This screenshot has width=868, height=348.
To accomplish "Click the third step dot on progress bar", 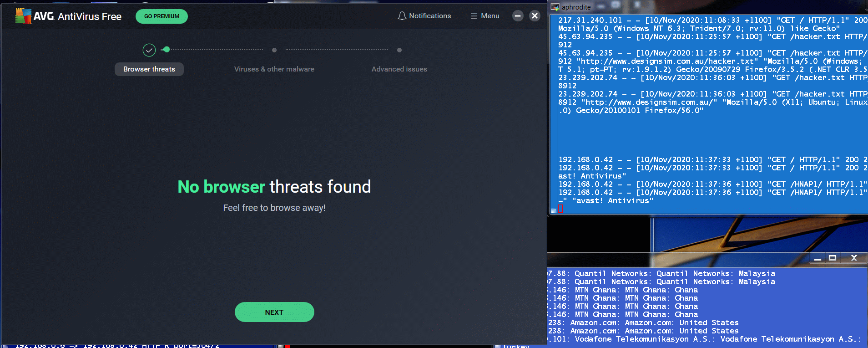I will coord(399,50).
